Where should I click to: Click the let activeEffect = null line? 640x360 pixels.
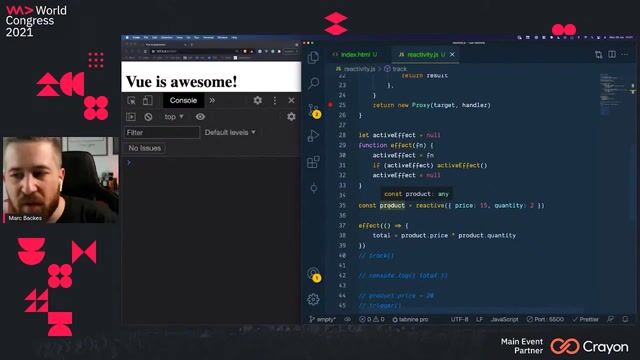coord(399,135)
